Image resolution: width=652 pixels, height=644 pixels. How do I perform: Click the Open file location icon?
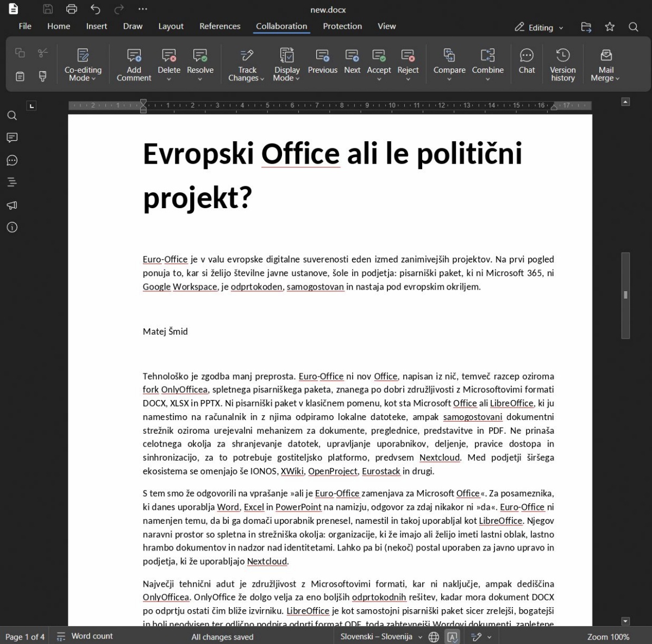[586, 27]
